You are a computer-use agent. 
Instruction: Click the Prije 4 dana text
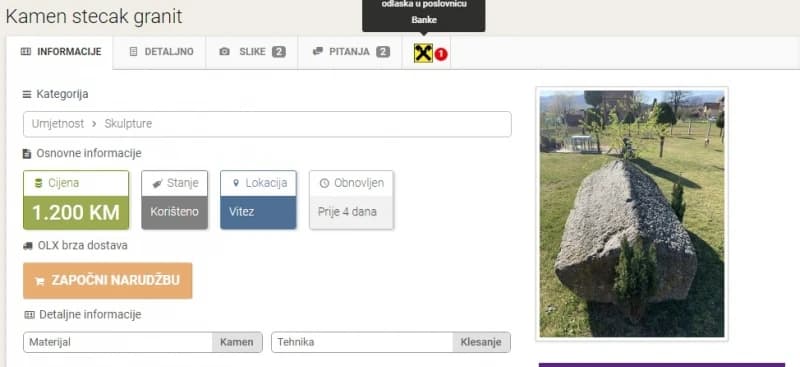pyautogui.click(x=347, y=212)
